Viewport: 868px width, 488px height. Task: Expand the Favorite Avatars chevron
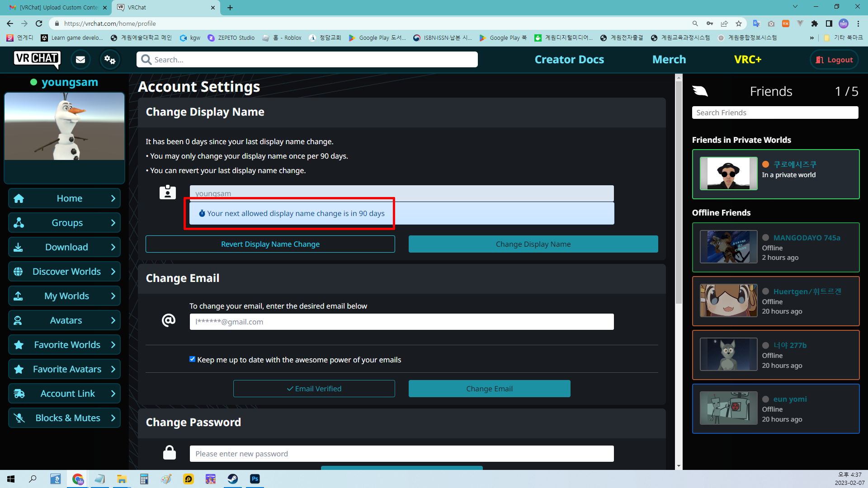click(113, 369)
